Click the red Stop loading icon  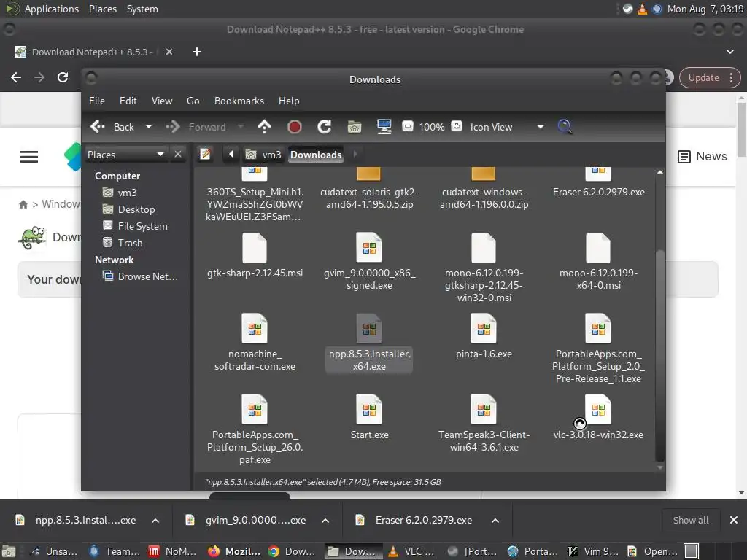point(295,127)
